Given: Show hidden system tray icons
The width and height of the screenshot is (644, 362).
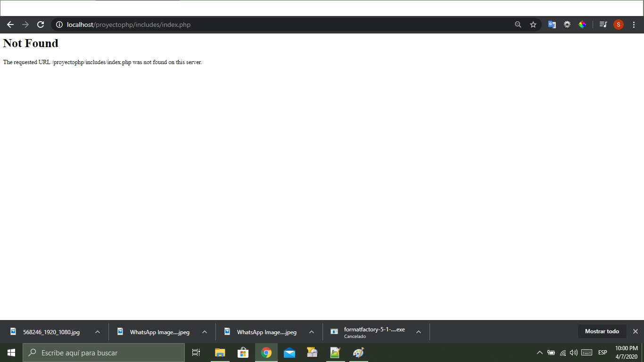Looking at the screenshot, I should click(540, 353).
